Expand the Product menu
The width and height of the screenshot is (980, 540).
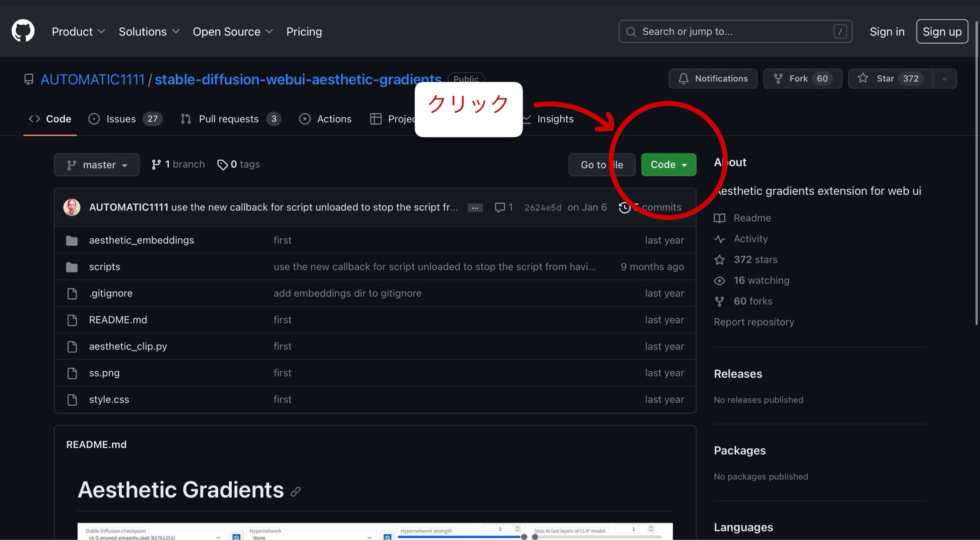tap(78, 32)
